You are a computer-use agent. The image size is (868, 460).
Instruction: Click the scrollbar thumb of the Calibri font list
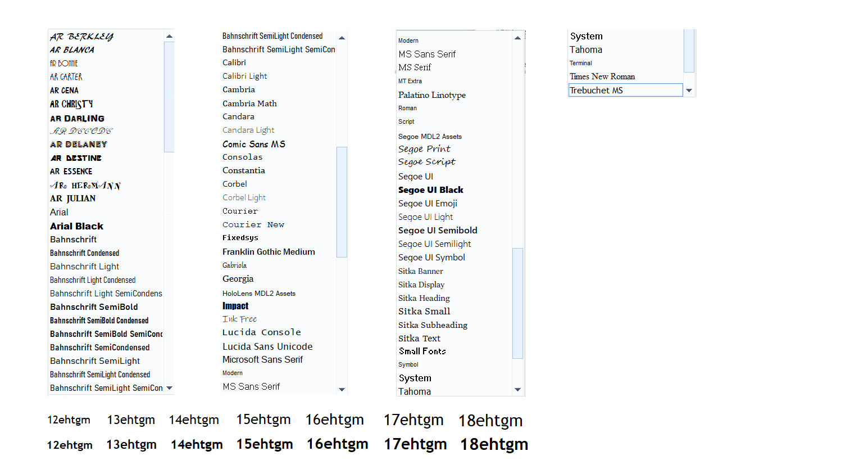pyautogui.click(x=342, y=201)
